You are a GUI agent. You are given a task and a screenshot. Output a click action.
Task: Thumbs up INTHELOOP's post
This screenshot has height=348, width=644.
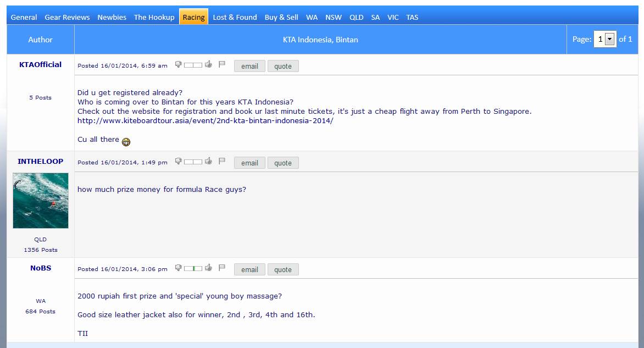pos(208,162)
